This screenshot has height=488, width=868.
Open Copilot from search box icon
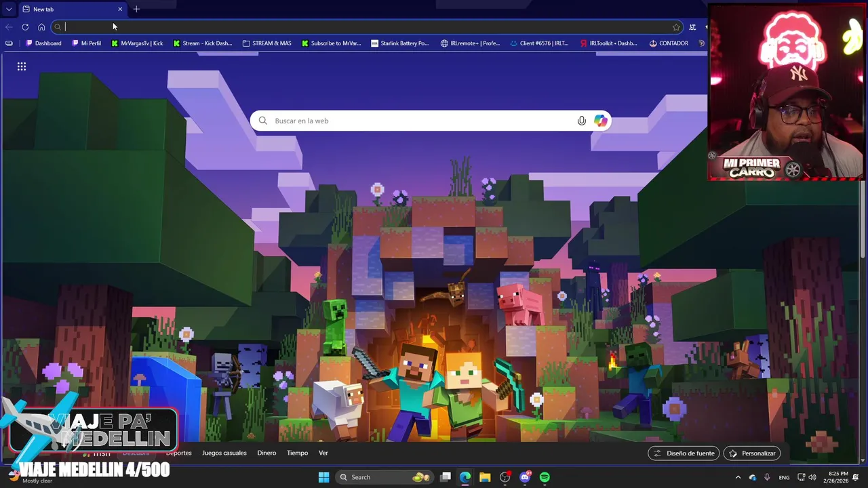(x=601, y=121)
